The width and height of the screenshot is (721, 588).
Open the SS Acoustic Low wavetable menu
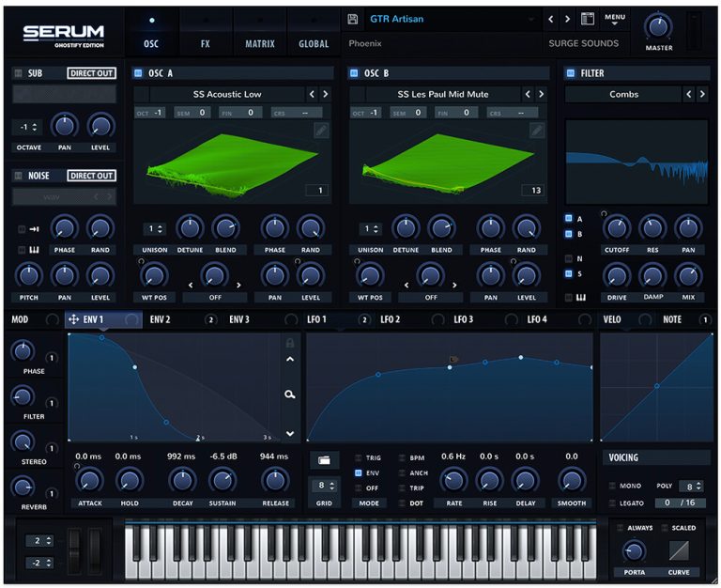[227, 94]
